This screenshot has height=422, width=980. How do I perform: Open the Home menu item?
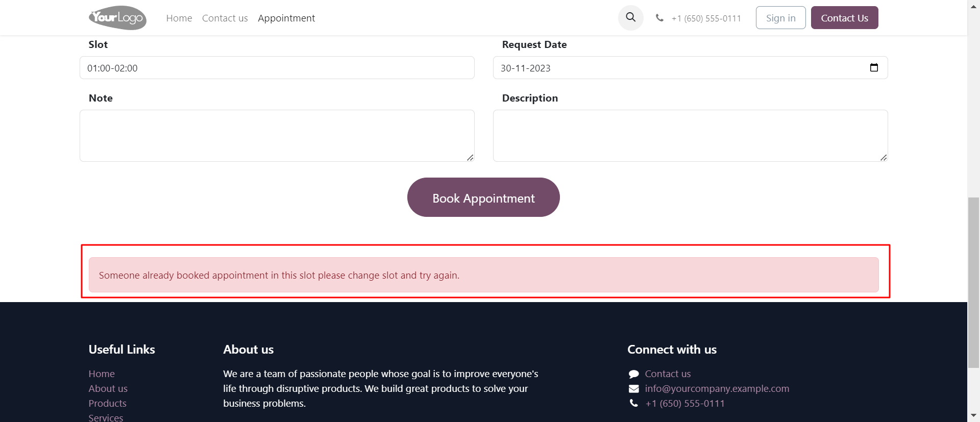pyautogui.click(x=179, y=18)
